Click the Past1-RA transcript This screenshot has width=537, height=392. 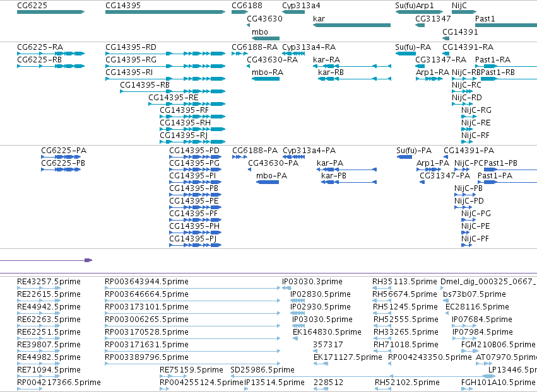point(506,66)
